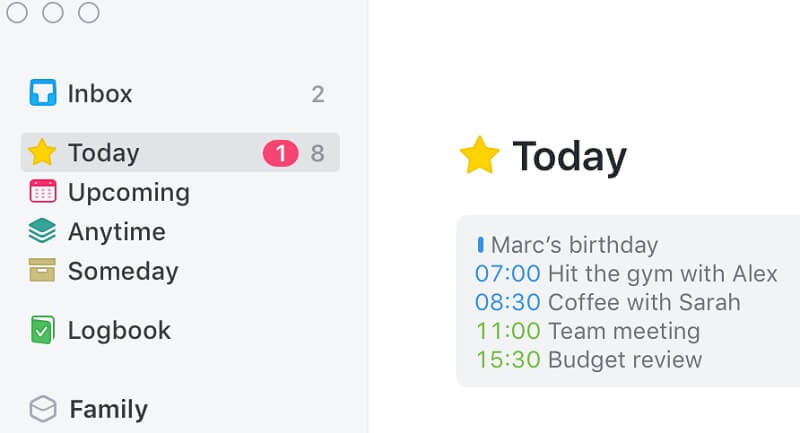800x433 pixels.
Task: Select the 08:30 Coffee with Sarah event
Action: pyautogui.click(x=607, y=302)
